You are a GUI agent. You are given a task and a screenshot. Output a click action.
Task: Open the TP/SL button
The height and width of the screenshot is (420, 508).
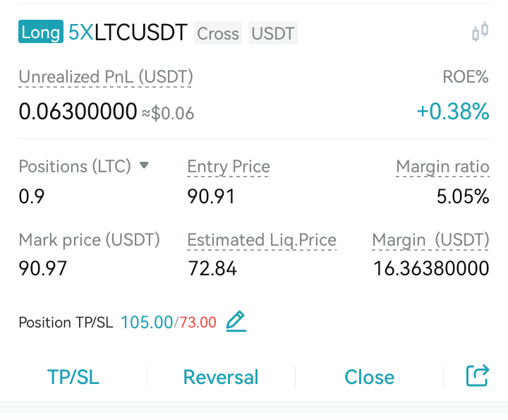[73, 377]
